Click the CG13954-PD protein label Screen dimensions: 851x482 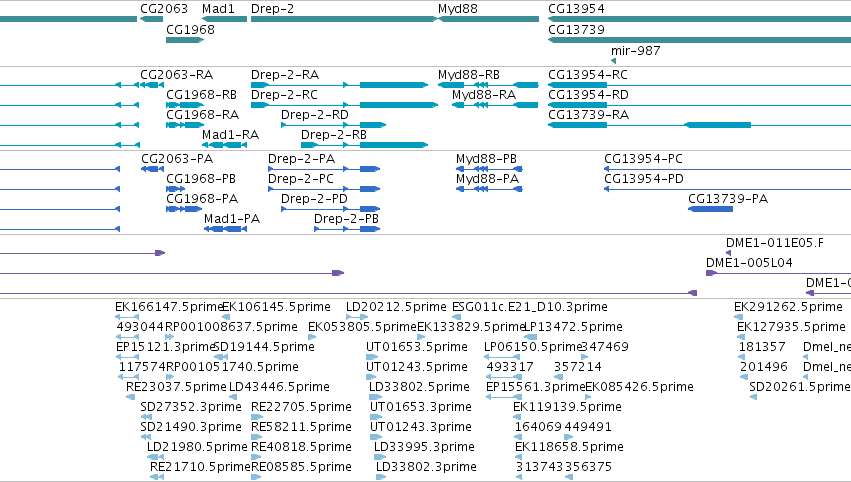click(x=644, y=179)
